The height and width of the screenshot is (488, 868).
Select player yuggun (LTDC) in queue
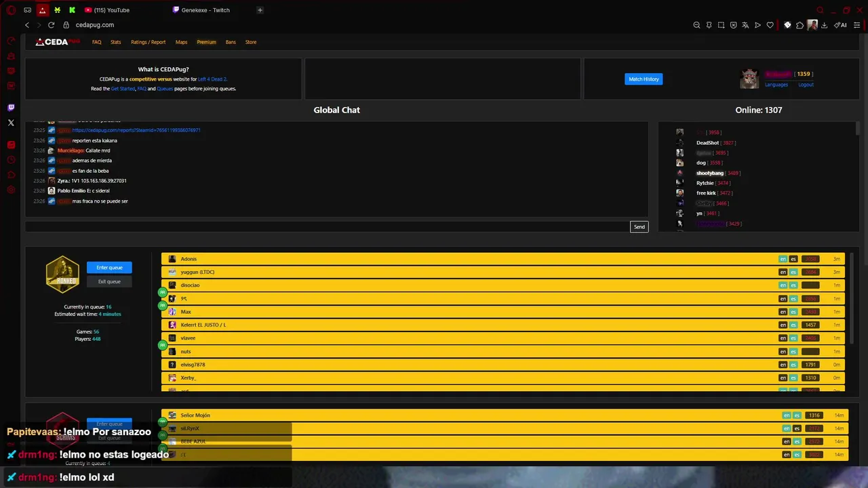tap(503, 272)
